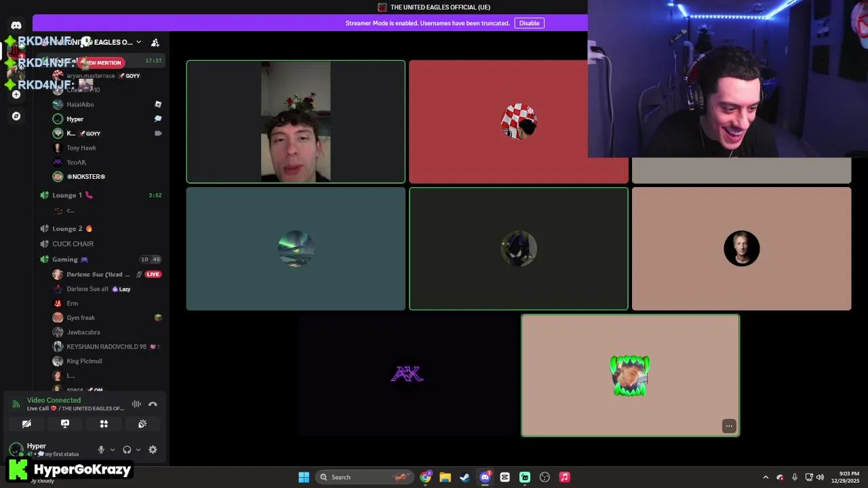Screen dimensions: 868x488
Task: Open the headphone output options chevron
Action: coord(138,449)
